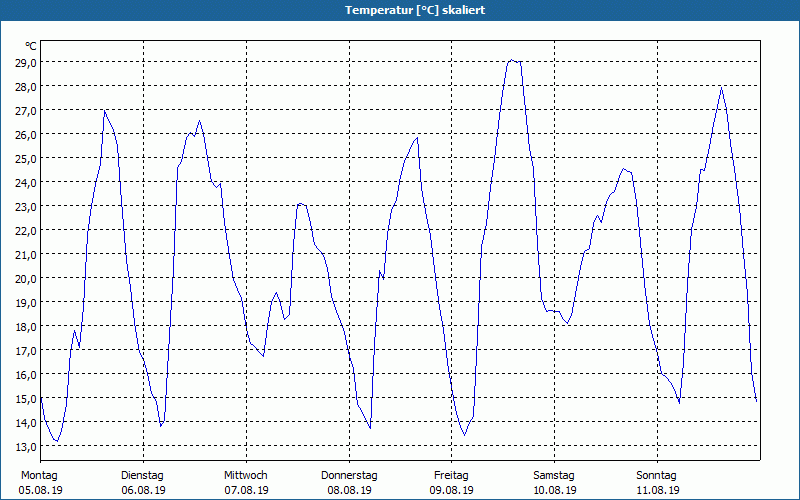Select the 17,0 axis label
Screen dimensions: 800x500
click(26, 350)
